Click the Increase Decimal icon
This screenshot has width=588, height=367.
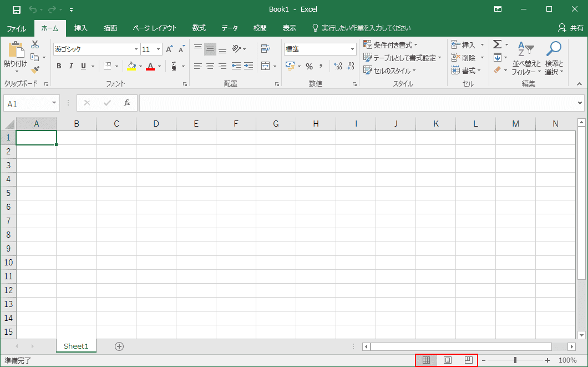click(x=337, y=67)
